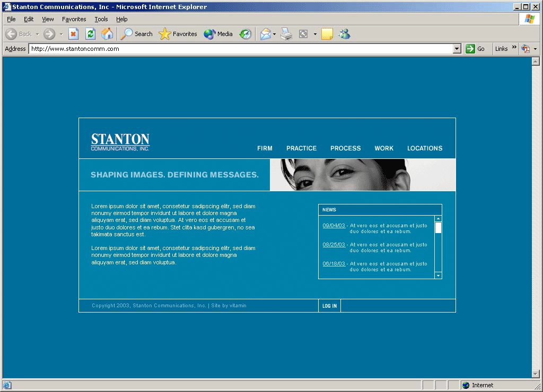Expand the address bar dropdown arrow
Screen dimensions: 543x392
457,49
